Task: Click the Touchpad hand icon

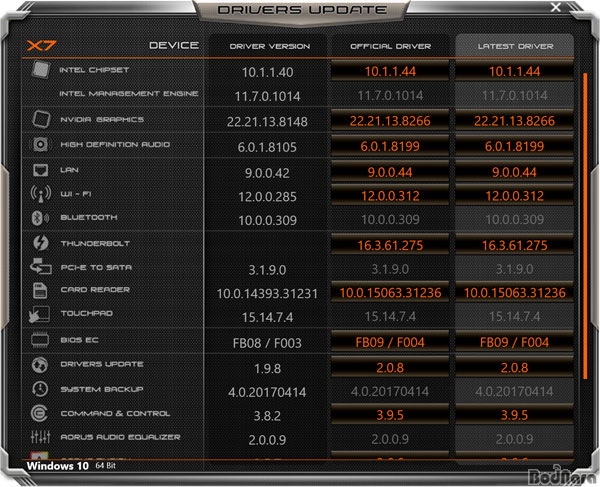Action: (39, 314)
